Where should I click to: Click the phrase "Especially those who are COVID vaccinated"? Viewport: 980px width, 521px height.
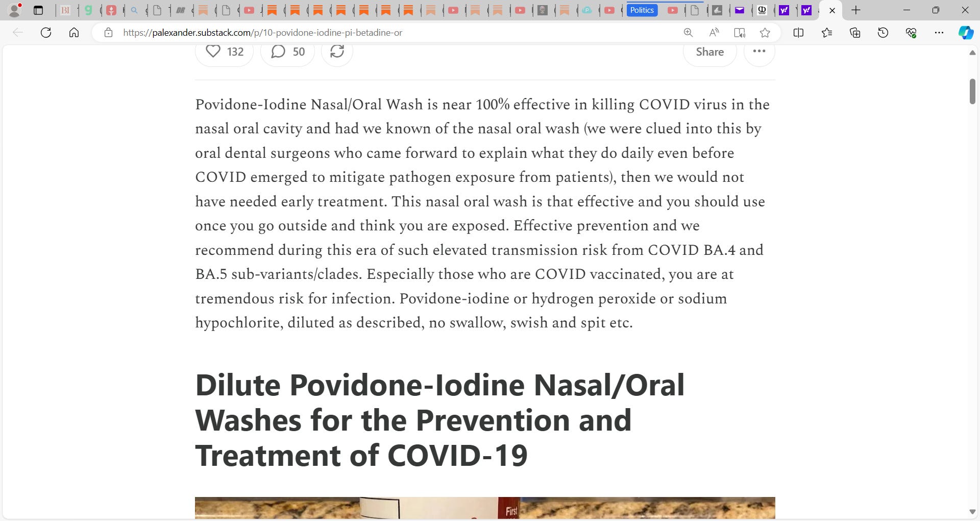(x=516, y=274)
